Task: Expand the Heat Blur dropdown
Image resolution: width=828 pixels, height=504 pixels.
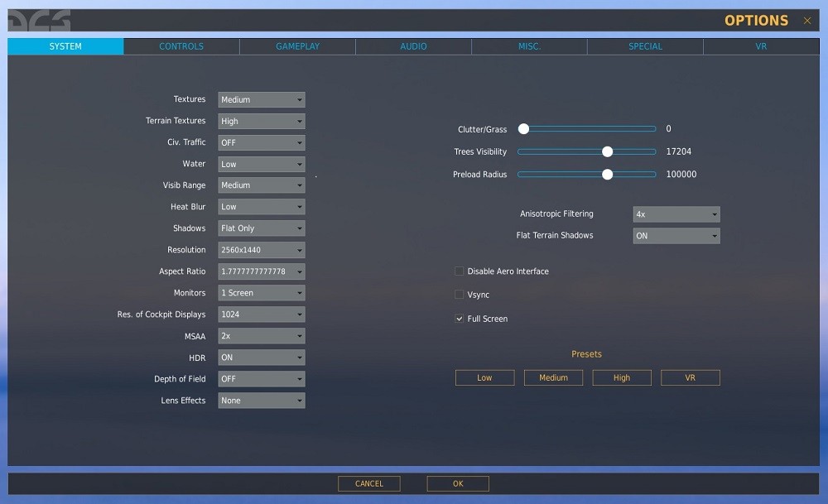Action: click(262, 207)
